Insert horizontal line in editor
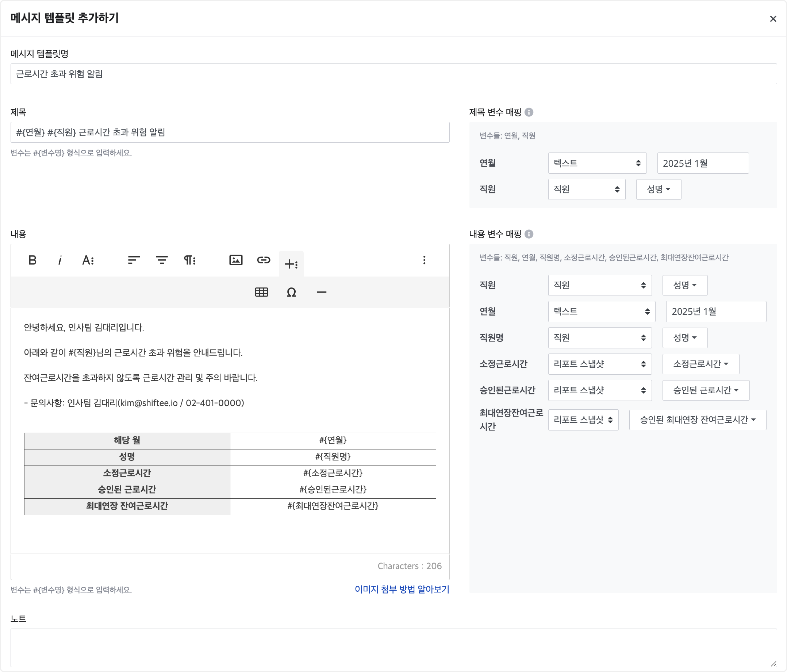 click(x=321, y=292)
